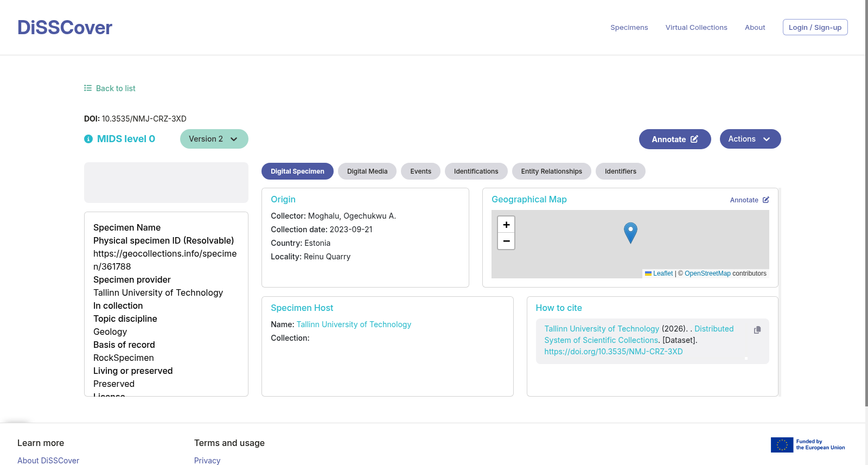Select the Entity Relationships tab
The width and height of the screenshot is (868, 465).
[x=552, y=171]
